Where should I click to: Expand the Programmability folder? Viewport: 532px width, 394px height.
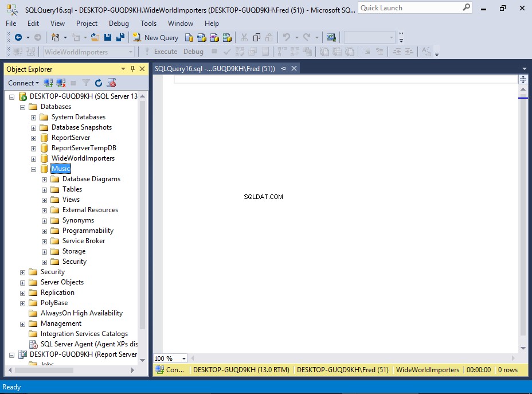(44, 231)
